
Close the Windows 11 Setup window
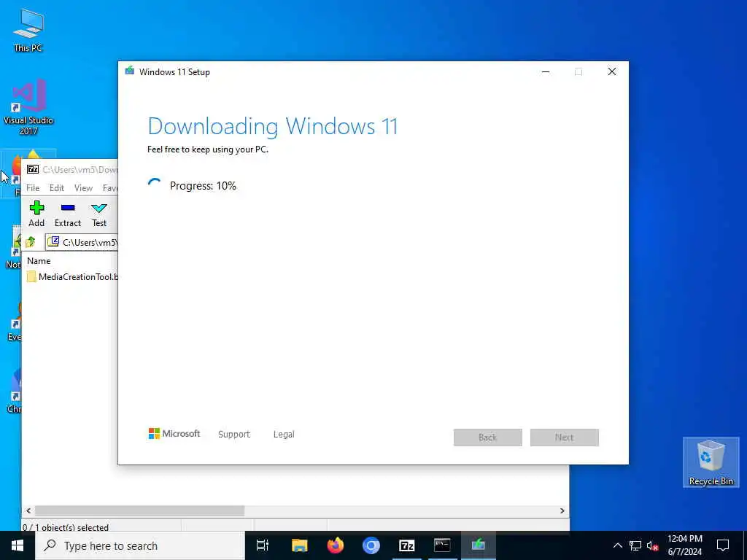pos(612,72)
